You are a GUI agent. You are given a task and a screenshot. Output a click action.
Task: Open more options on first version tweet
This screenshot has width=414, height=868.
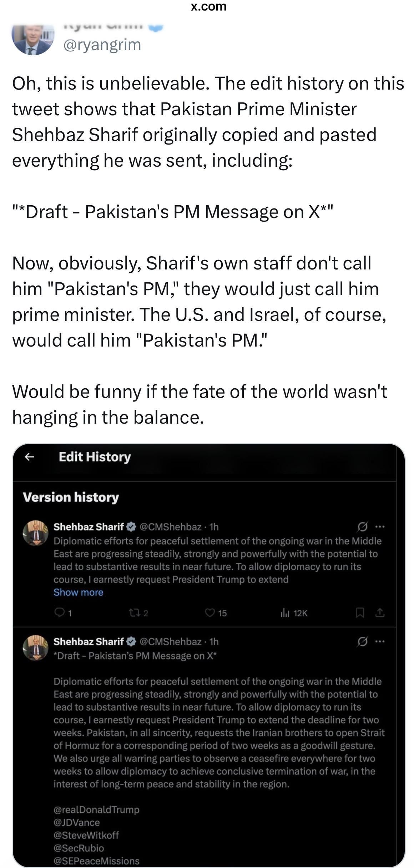click(x=380, y=526)
